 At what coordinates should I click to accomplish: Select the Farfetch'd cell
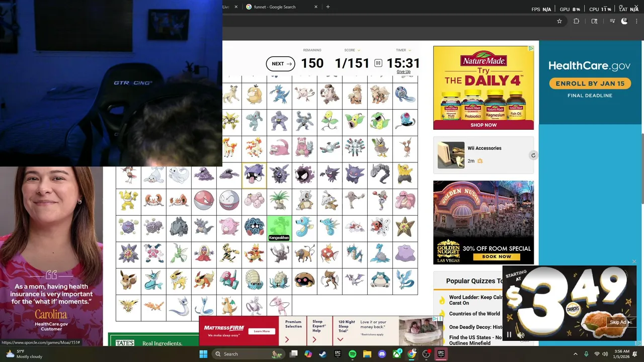tap(380, 148)
